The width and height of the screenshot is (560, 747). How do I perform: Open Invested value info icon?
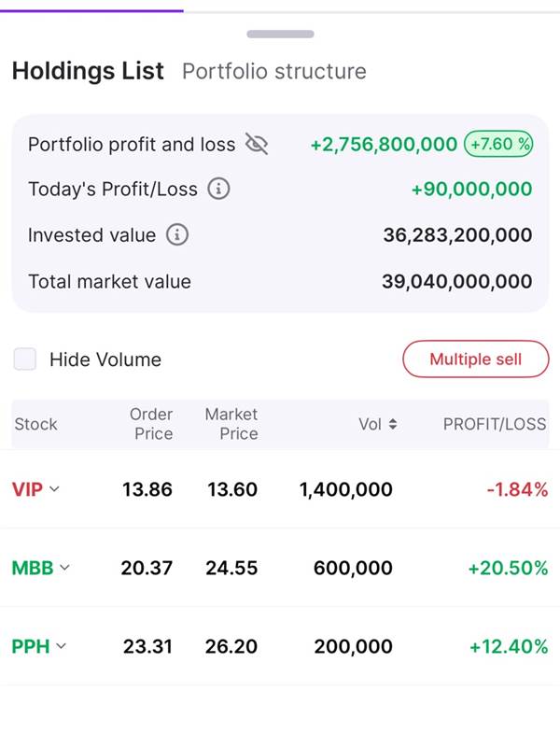click(x=177, y=235)
